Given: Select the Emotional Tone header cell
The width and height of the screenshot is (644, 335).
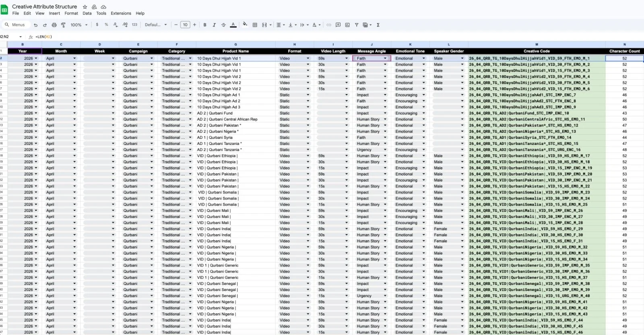Looking at the screenshot, I should pos(410,51).
